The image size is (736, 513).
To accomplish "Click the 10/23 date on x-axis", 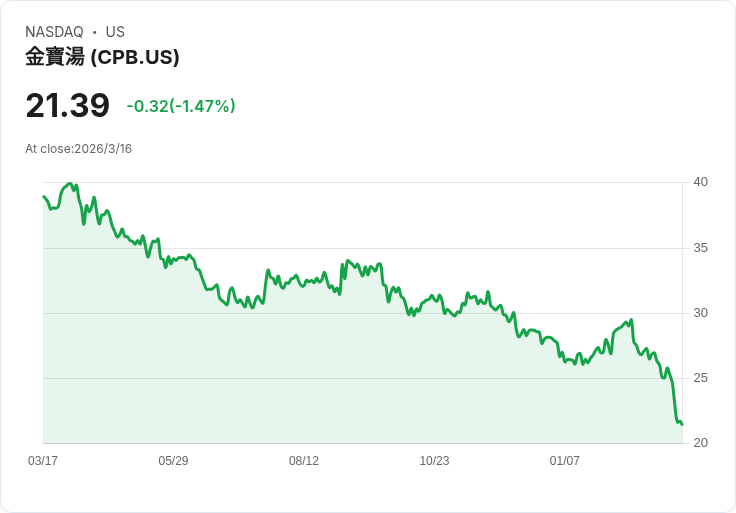I will (434, 460).
